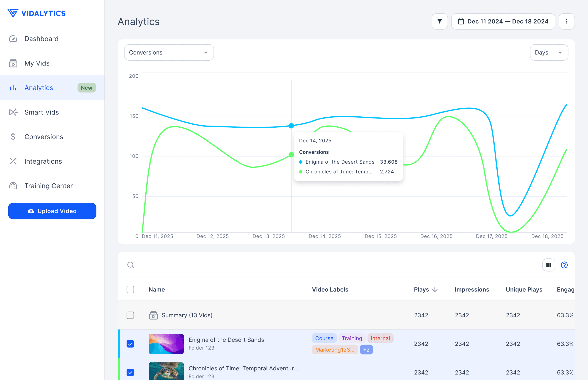Click the Video Labels column header
Screen dimensions: 588x380
(330, 289)
